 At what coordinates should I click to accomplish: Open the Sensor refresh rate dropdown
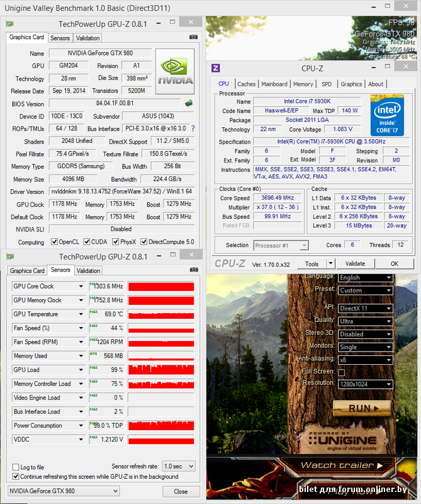point(179,466)
